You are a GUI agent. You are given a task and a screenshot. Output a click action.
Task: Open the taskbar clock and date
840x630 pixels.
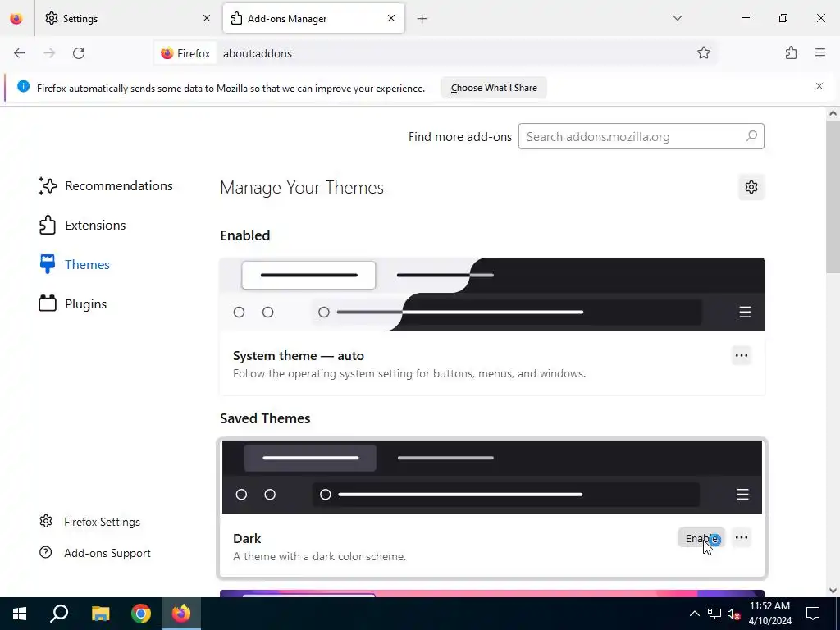(769, 614)
